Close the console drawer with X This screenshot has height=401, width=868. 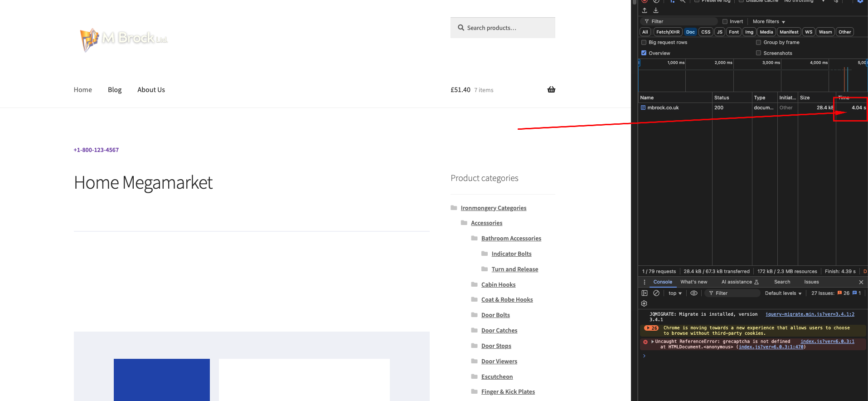click(x=861, y=282)
